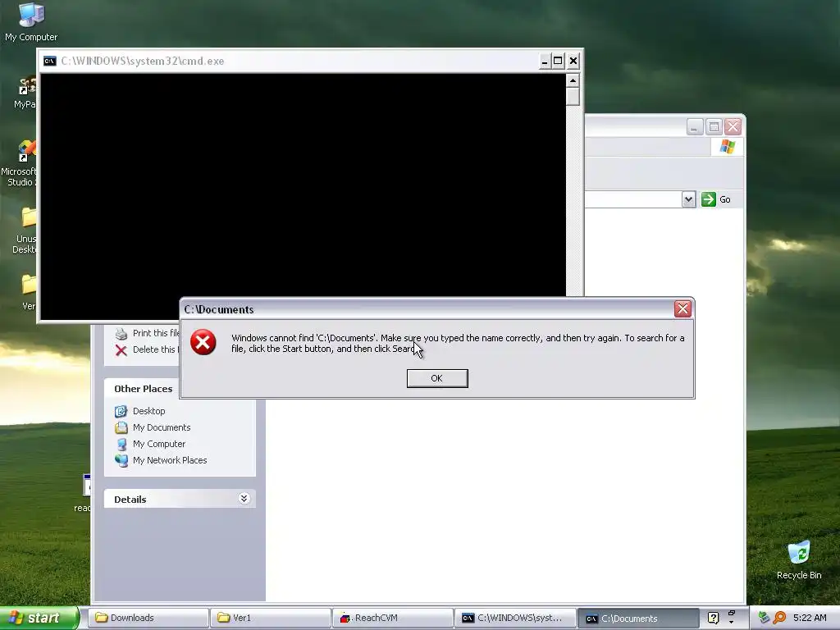Image resolution: width=840 pixels, height=630 pixels.
Task: Click the My Network Places globe icon
Action: 121,460
